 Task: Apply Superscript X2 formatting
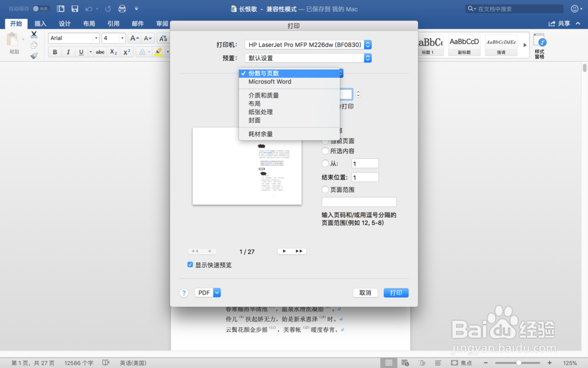127,52
